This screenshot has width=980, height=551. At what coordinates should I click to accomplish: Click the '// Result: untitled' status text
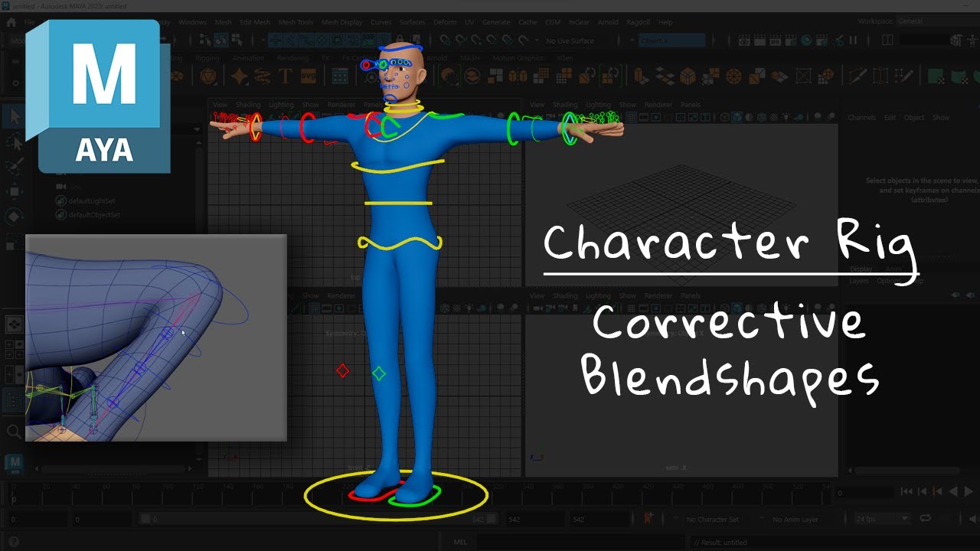click(720, 543)
